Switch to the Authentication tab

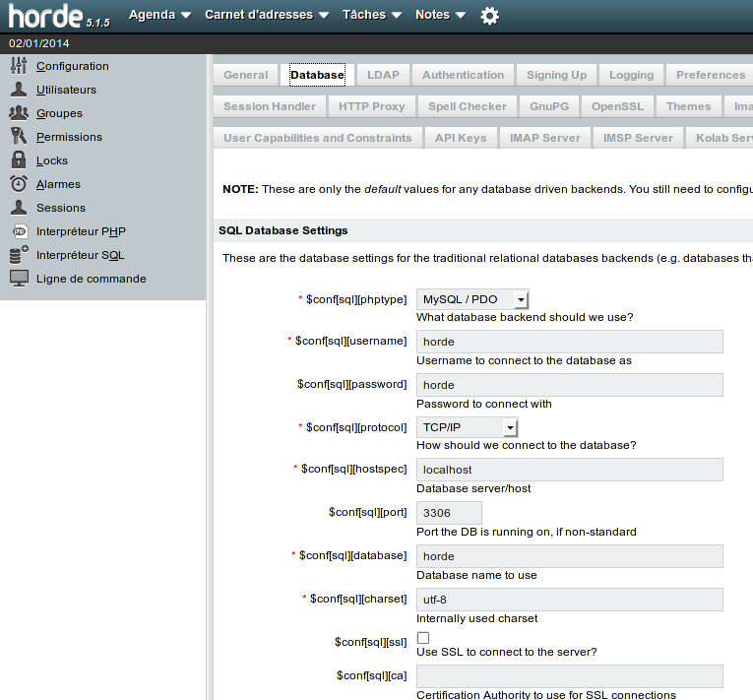pyautogui.click(x=463, y=75)
